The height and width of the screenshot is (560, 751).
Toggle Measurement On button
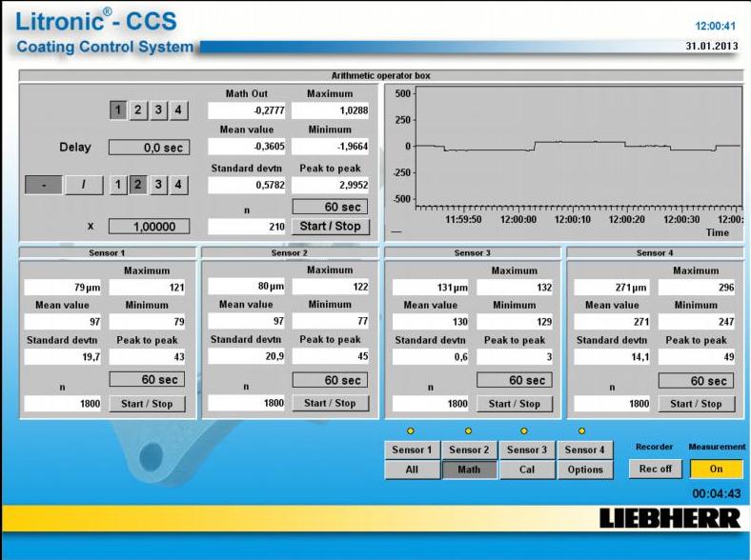[716, 470]
